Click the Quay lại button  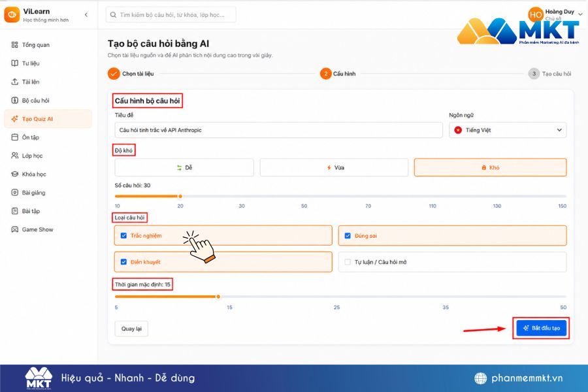[x=131, y=329]
